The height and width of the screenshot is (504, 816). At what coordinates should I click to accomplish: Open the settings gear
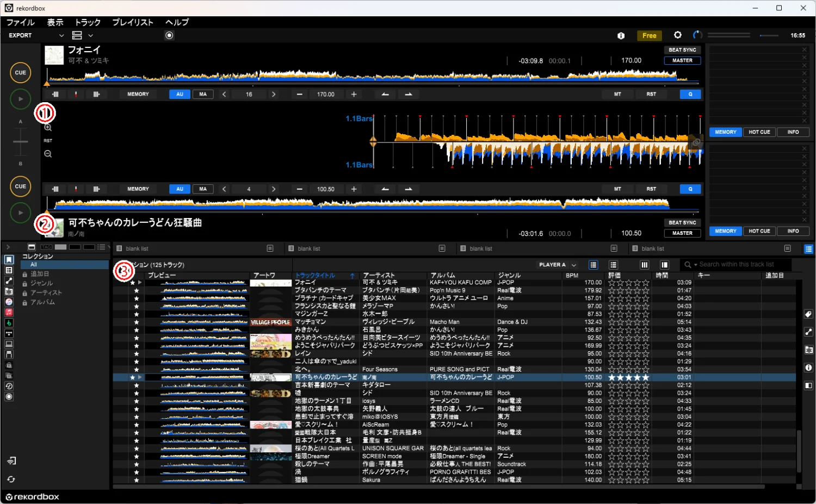(677, 35)
